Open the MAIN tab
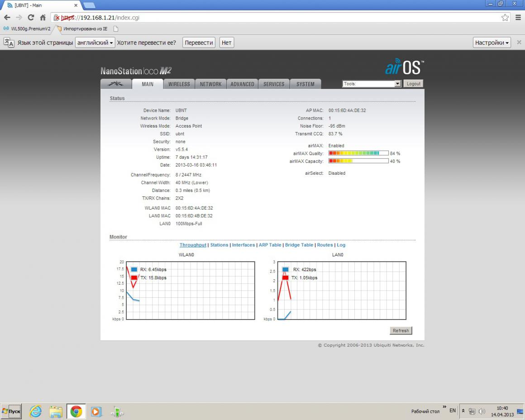The image size is (525, 420). [x=148, y=84]
